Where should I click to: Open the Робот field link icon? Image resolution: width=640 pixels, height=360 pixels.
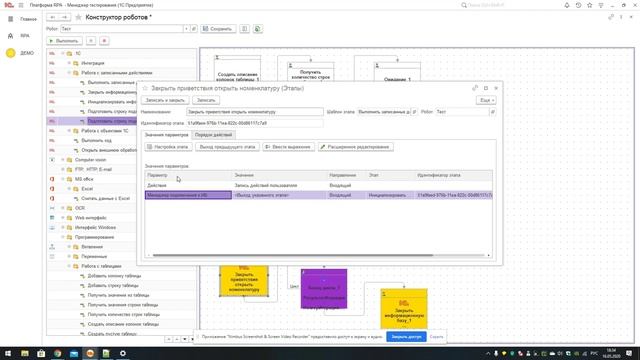194,29
